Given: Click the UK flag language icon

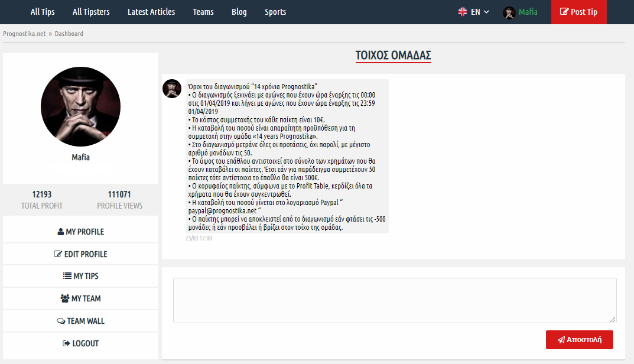Looking at the screenshot, I should 463,12.
